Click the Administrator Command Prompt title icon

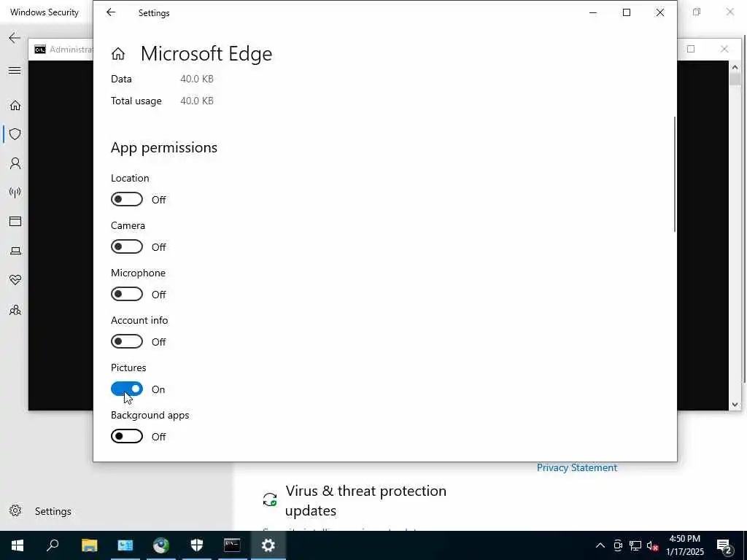pos(40,50)
